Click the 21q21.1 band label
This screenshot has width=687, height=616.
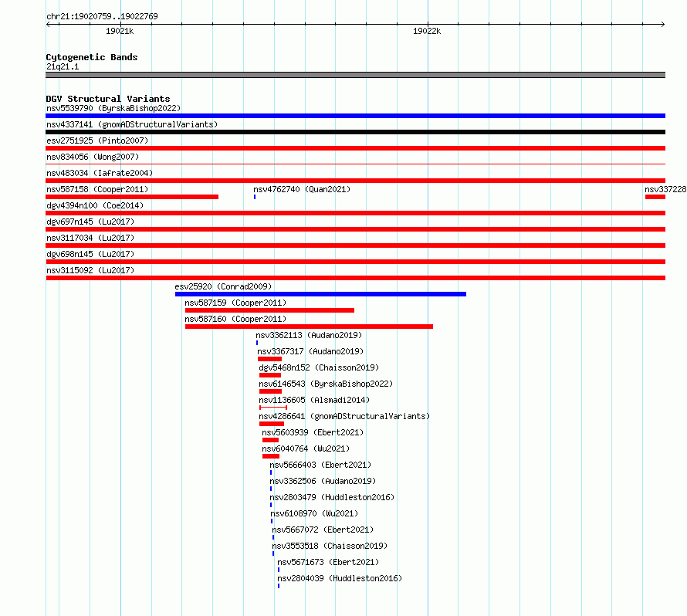63,66
